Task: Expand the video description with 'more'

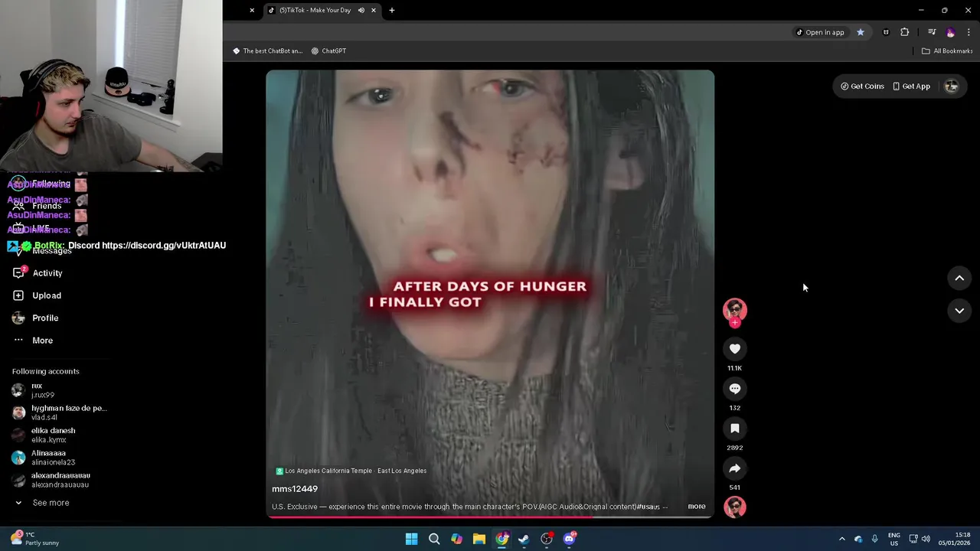Action: 696,507
